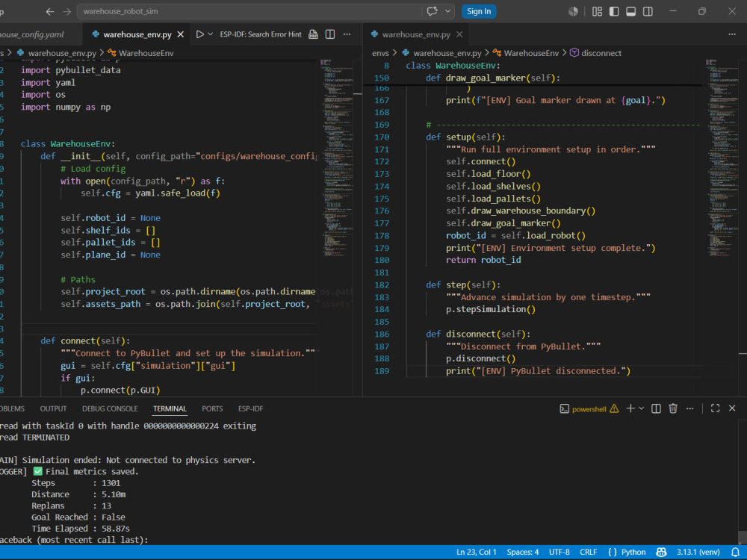Screen dimensions: 747x560
Task: Click the powershell terminal label
Action: click(589, 409)
